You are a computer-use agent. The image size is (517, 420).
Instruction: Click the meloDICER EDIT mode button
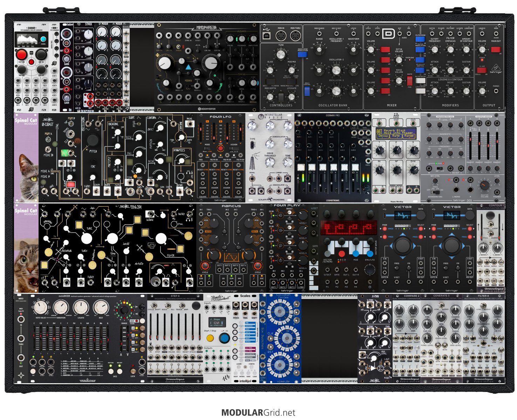(x=142, y=321)
